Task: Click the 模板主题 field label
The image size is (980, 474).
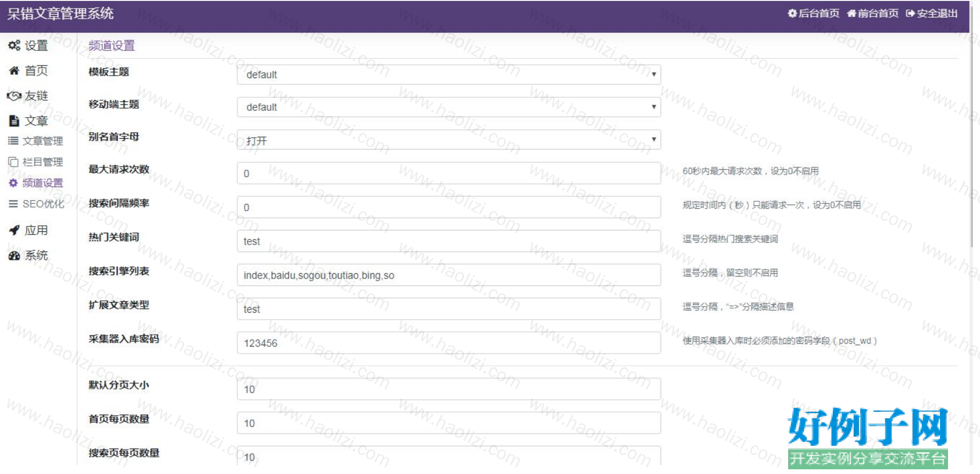Action: 109,72
